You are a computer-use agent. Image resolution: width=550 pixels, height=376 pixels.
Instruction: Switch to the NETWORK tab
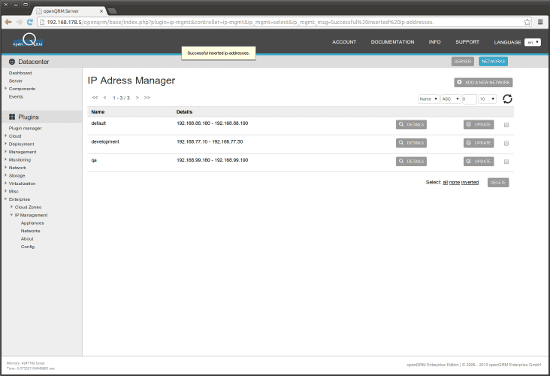[493, 61]
